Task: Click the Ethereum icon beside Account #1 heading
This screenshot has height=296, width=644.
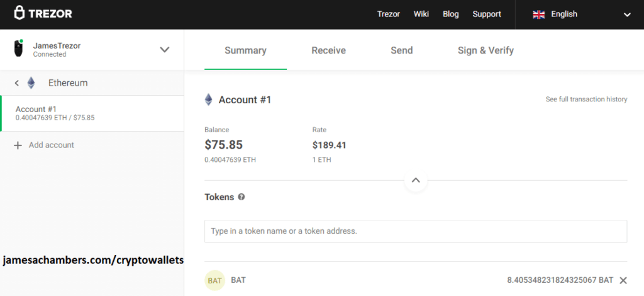Action: pos(209,100)
